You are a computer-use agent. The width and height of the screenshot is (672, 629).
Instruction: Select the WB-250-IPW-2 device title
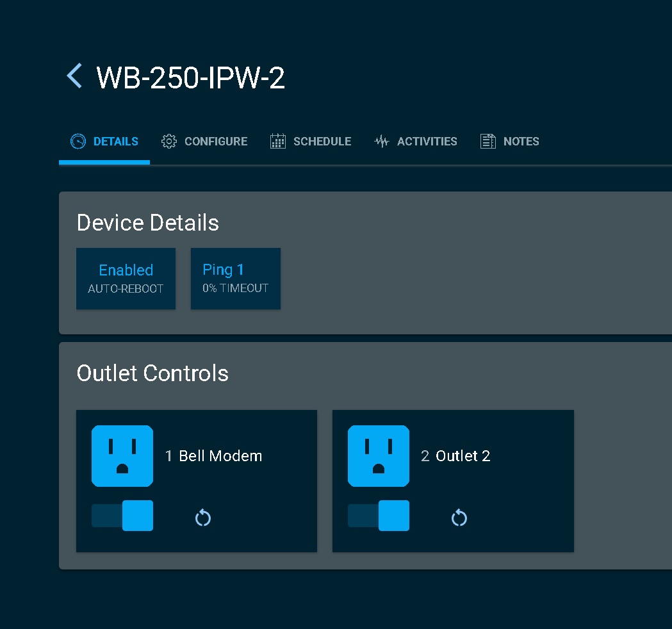[x=191, y=78]
